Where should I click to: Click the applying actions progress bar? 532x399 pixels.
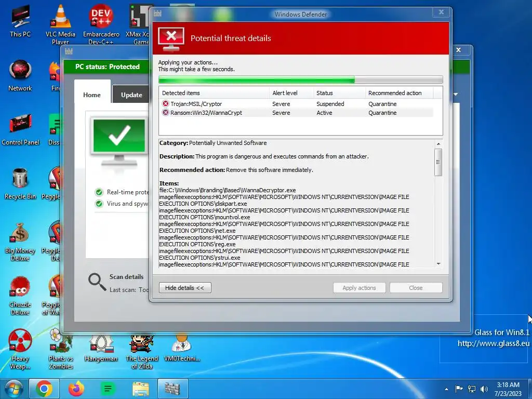tap(301, 79)
